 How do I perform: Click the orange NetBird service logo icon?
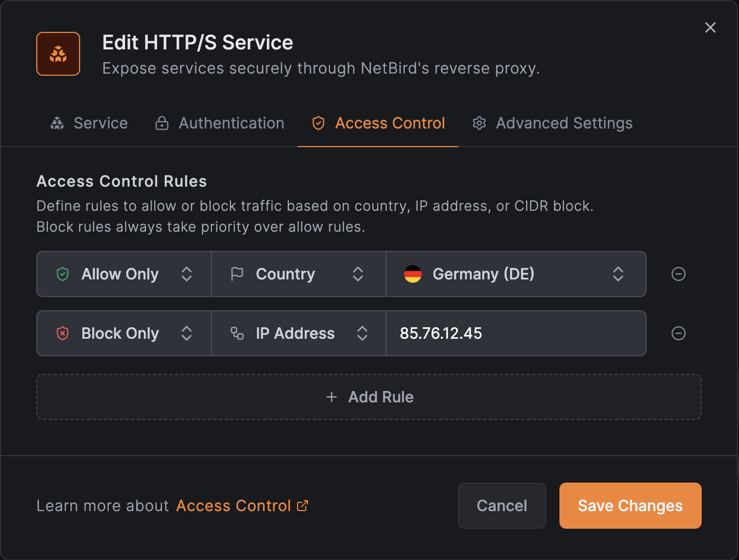click(58, 54)
